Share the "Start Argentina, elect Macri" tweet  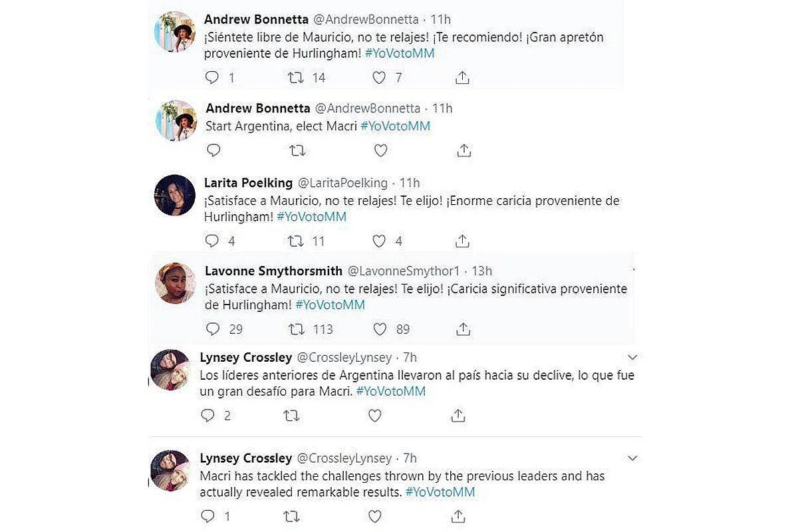[464, 150]
